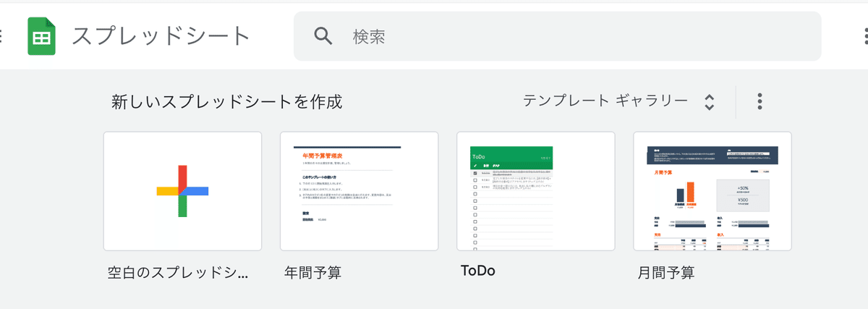Open the apps menu at top right edge

tap(864, 36)
